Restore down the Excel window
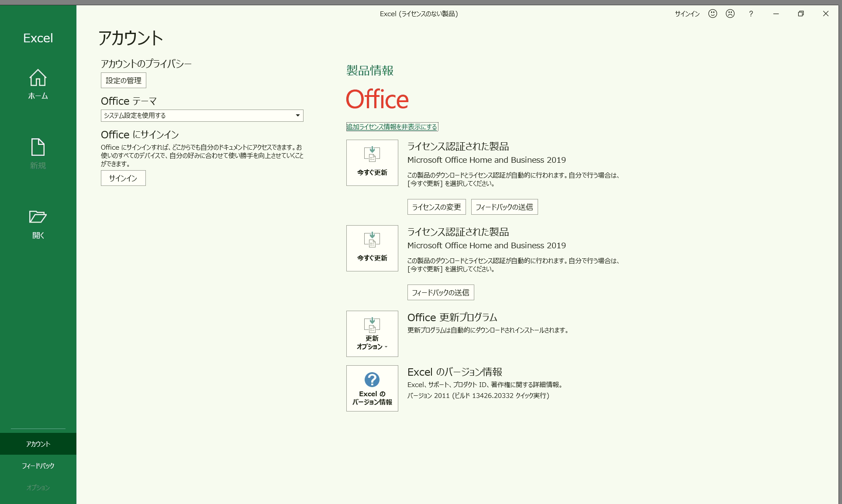Viewport: 842px width, 504px height. coord(801,14)
